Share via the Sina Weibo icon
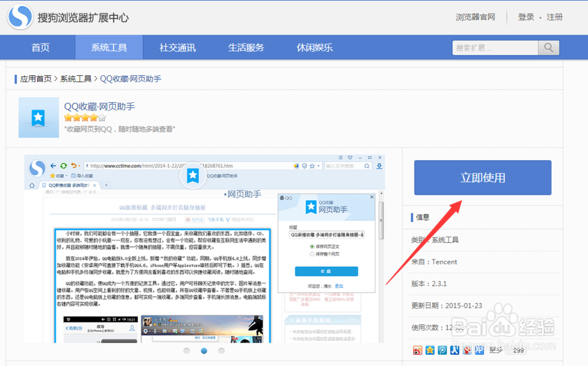The height and width of the screenshot is (366, 588). point(417,350)
